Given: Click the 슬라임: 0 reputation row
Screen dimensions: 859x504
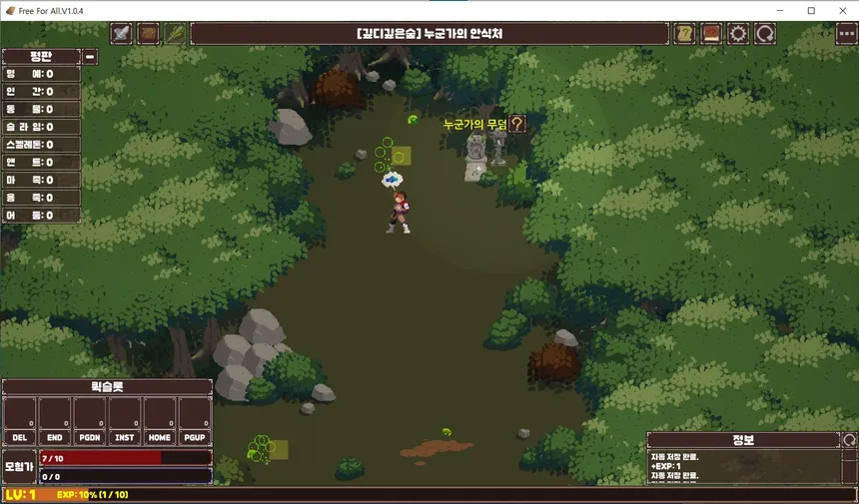Looking at the screenshot, I should (x=42, y=127).
